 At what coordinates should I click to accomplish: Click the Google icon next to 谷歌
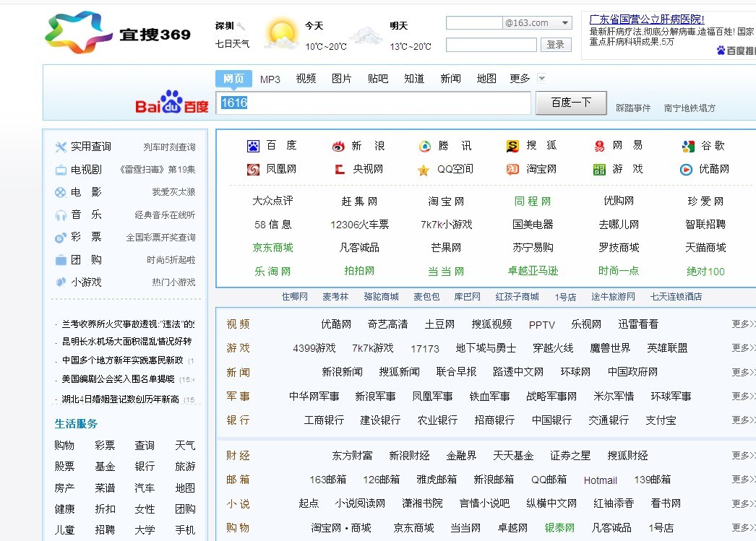point(688,147)
